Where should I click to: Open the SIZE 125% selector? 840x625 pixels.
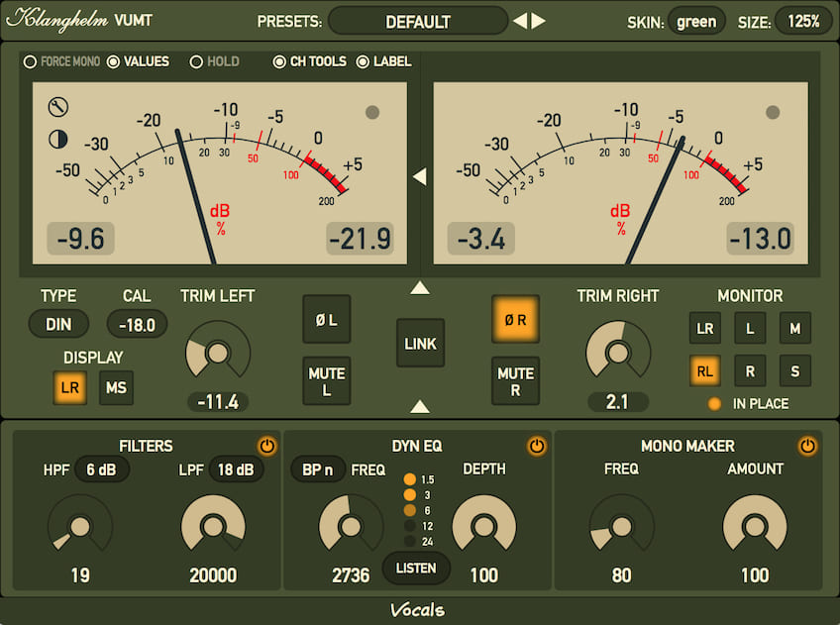click(803, 22)
